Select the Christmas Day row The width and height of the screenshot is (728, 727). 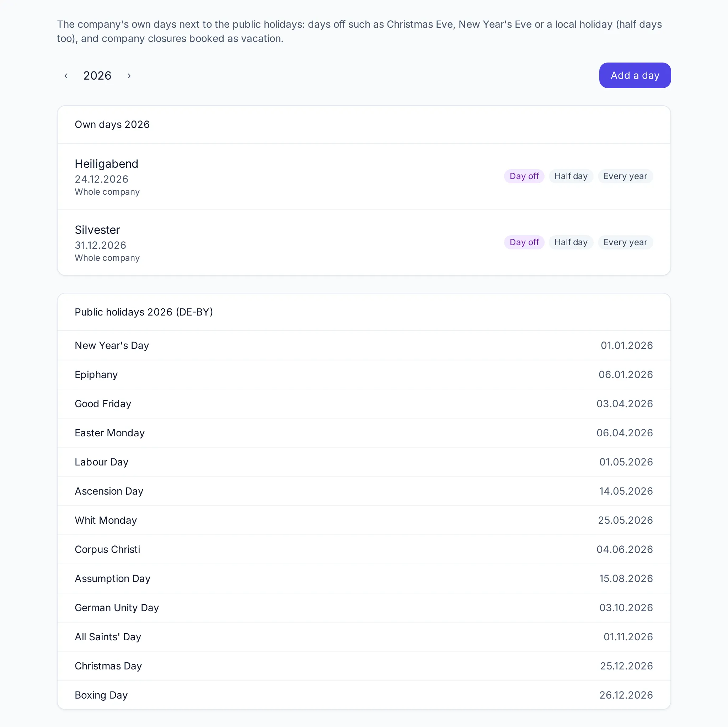pos(364,666)
